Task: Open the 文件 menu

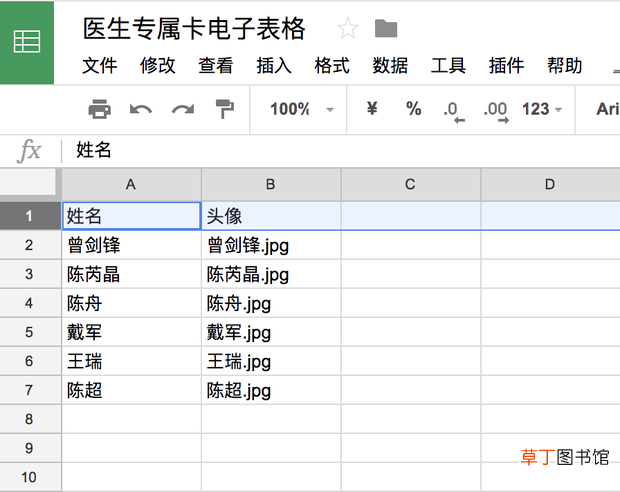Action: point(100,66)
